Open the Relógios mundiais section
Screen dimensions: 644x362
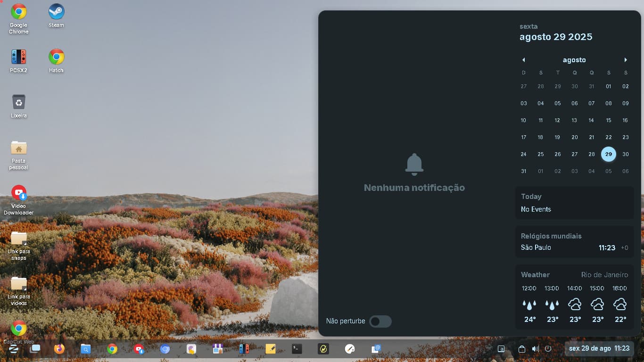pos(574,242)
